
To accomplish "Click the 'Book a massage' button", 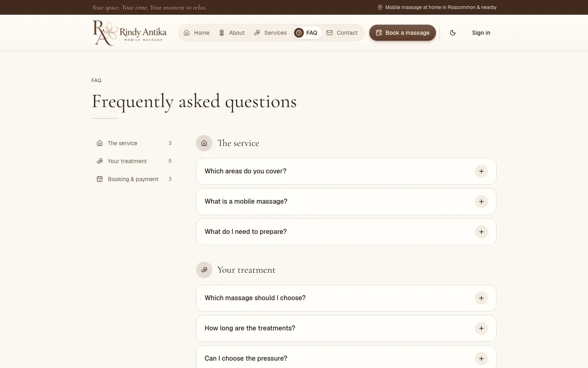I will [x=403, y=33].
